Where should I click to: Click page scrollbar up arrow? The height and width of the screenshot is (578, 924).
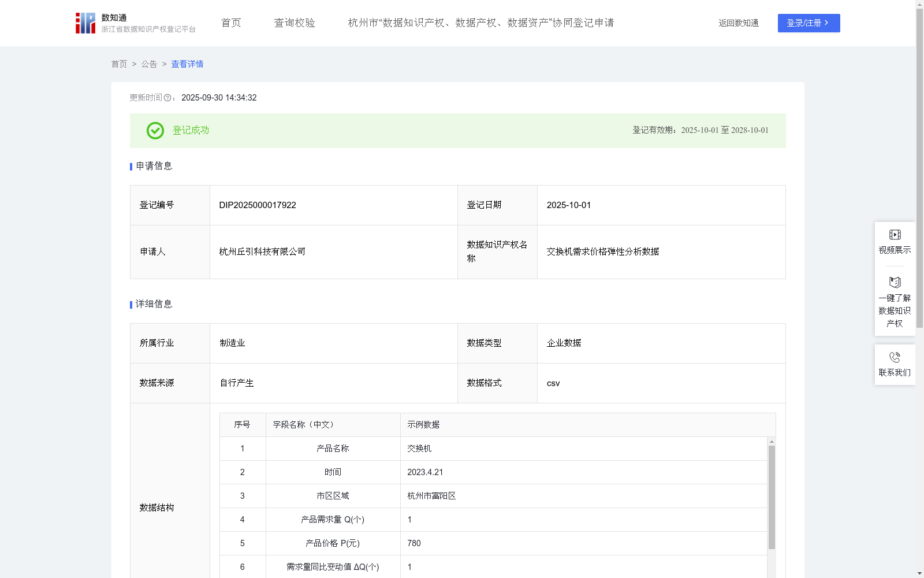[x=919, y=4]
